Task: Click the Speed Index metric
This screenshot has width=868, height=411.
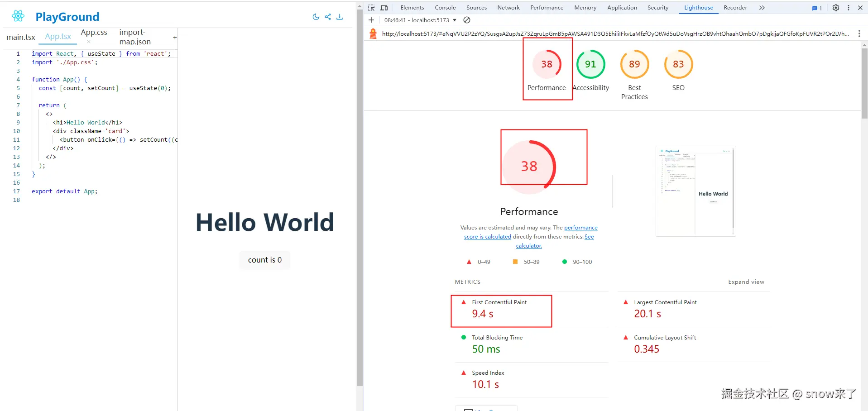Action: [x=532, y=379]
